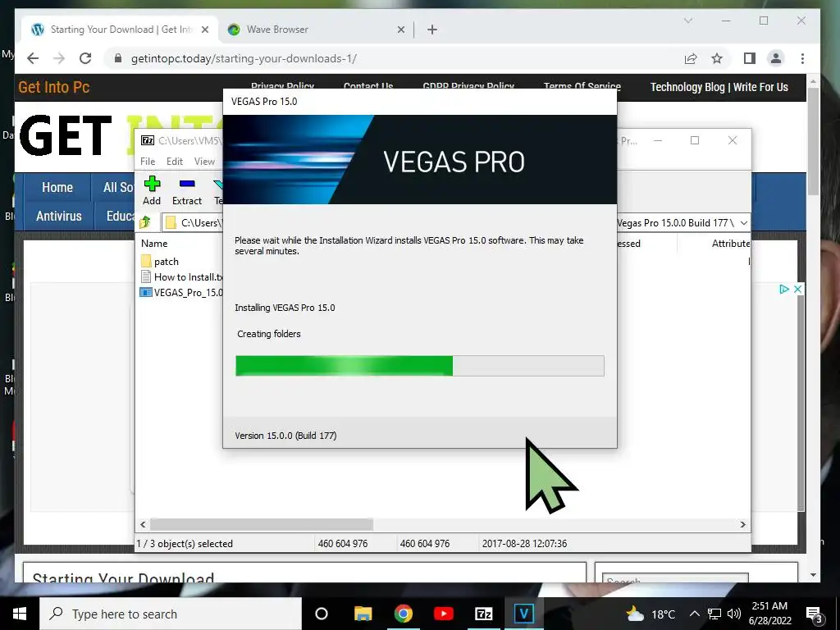The width and height of the screenshot is (840, 630).
Task: Go forward in Chrome
Action: [59, 58]
